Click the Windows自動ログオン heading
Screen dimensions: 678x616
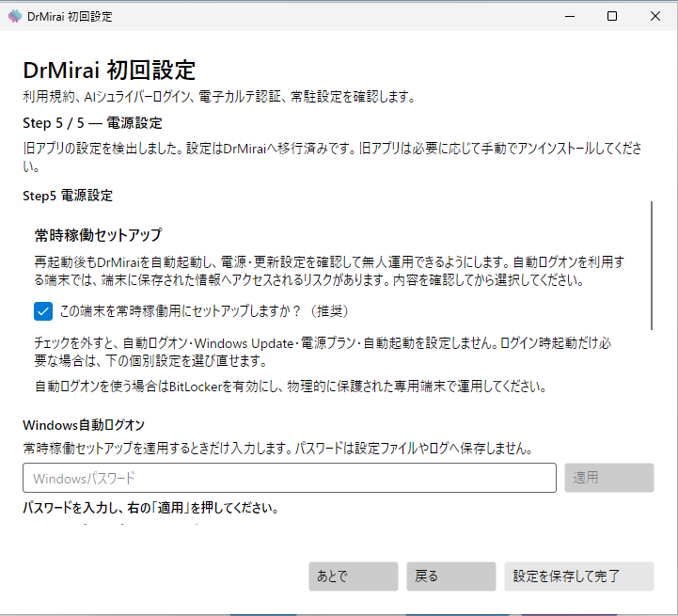(84, 425)
